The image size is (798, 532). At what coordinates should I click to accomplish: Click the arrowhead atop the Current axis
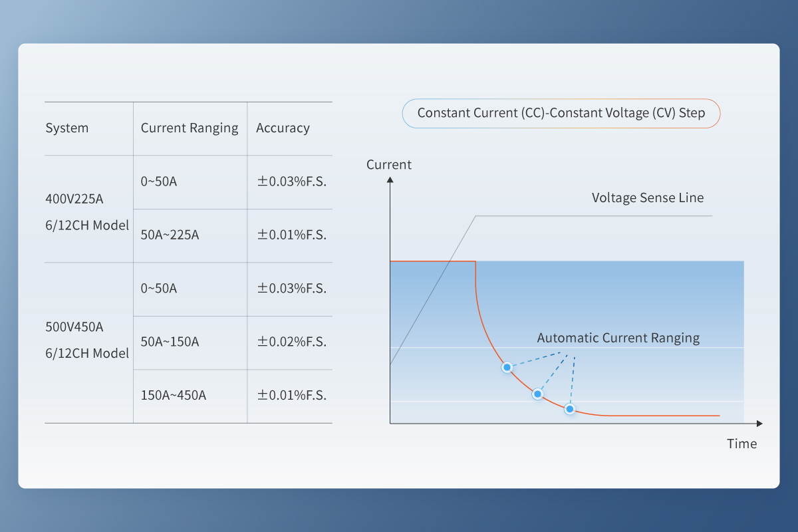(390, 182)
